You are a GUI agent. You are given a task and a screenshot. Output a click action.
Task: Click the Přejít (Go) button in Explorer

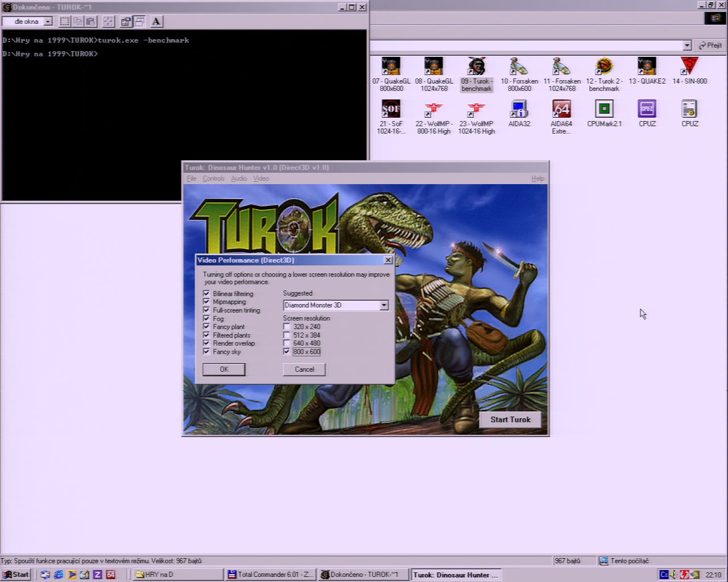click(x=710, y=45)
